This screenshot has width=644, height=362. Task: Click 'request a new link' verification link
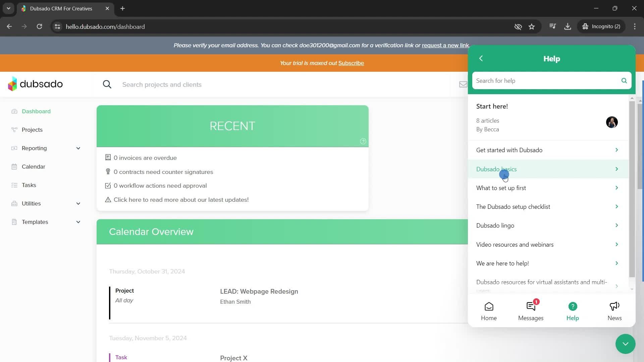click(445, 45)
